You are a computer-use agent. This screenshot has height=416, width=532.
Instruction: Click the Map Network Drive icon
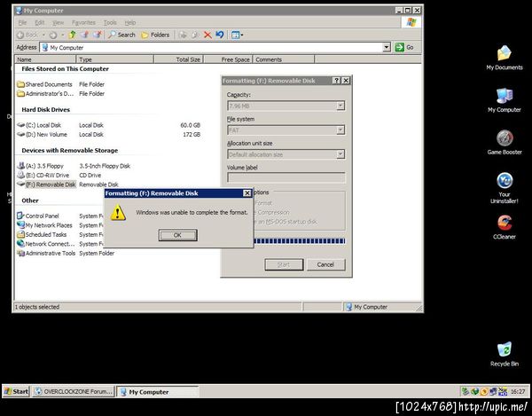tap(85, 35)
